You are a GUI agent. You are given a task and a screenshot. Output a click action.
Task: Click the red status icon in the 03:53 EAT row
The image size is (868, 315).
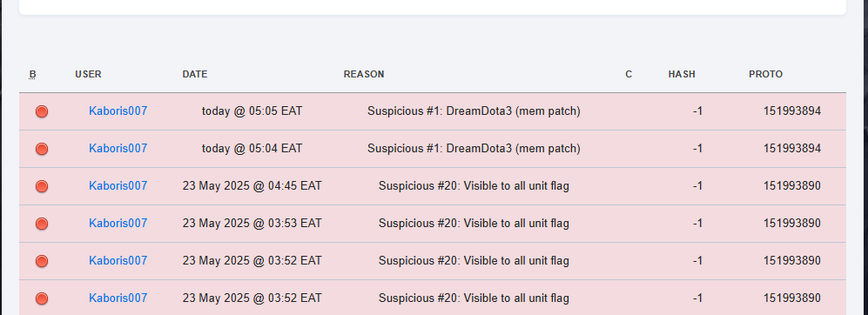pyautogui.click(x=42, y=224)
